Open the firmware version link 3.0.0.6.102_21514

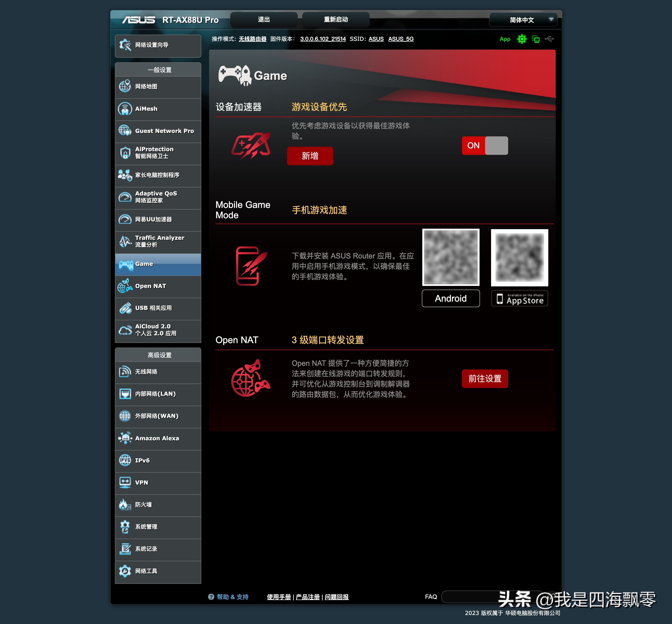(x=323, y=39)
